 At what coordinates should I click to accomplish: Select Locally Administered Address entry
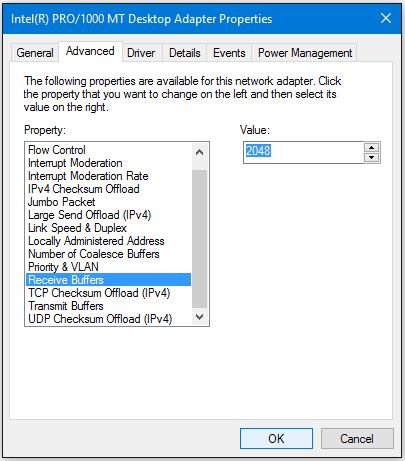click(x=108, y=241)
